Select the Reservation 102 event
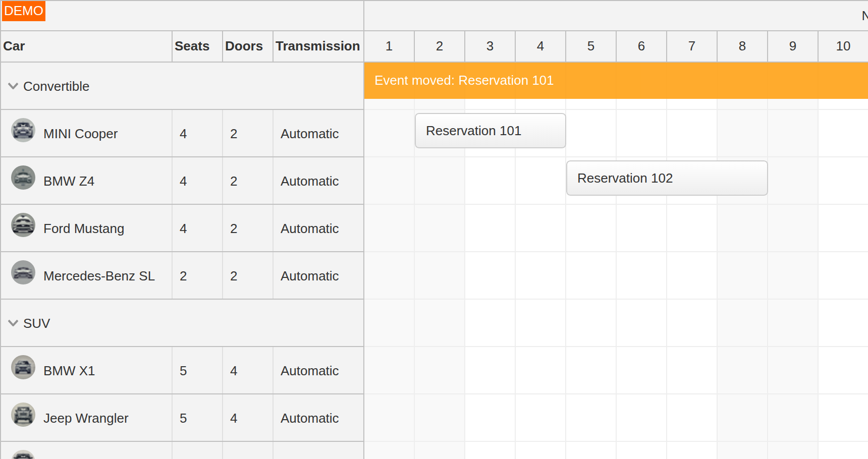The width and height of the screenshot is (868, 459). click(667, 178)
